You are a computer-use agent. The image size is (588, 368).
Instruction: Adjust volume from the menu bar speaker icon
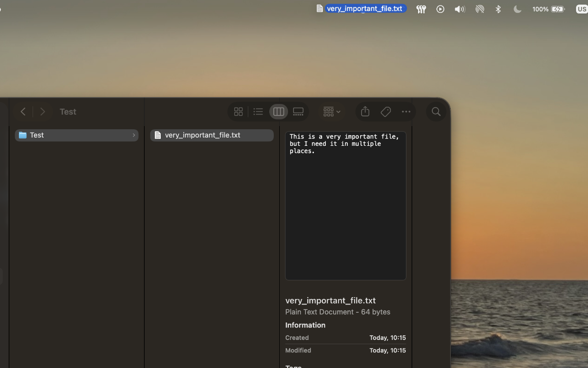coord(459,9)
